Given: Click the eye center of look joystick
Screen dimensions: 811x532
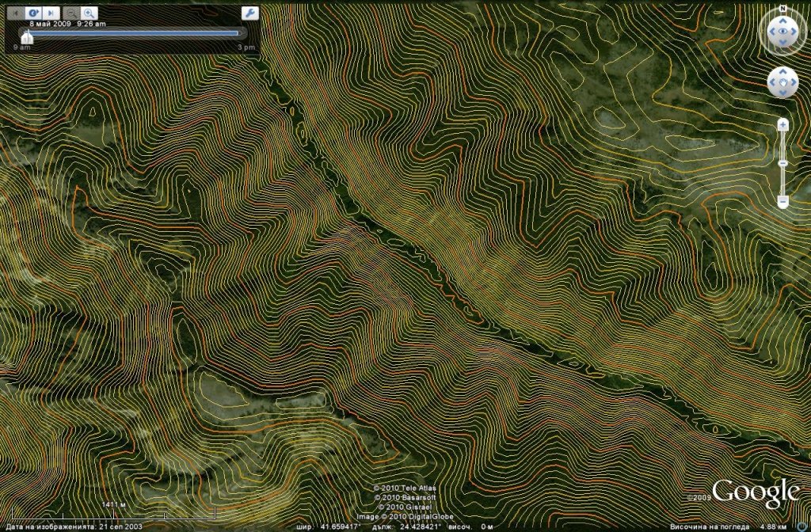Looking at the screenshot, I should [782, 32].
